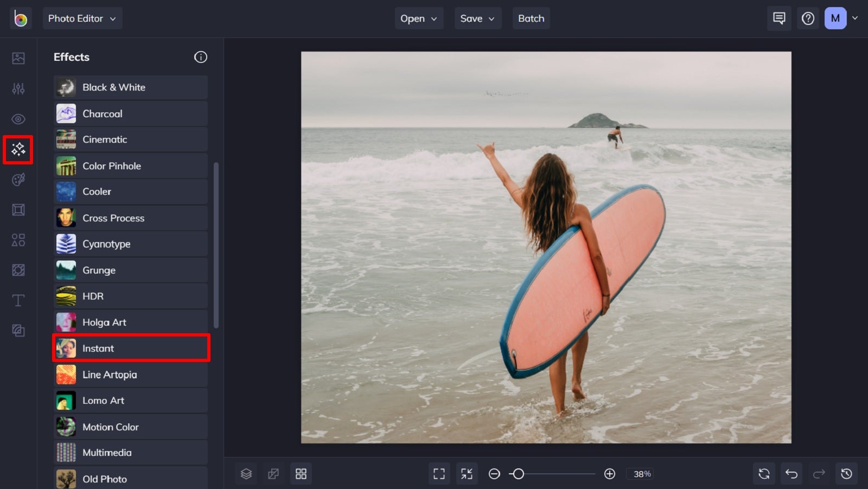Open the Frames panel in the sidebar
868x489 pixels.
[x=18, y=209]
